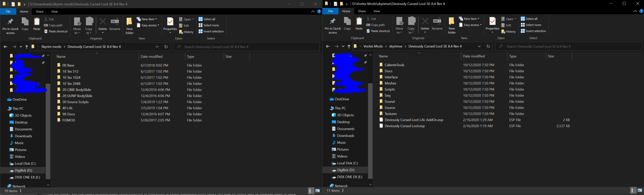Click Pin to Quick access in right window
Image resolution: width=644 pixels, height=195 pixels.
[x=333, y=26]
